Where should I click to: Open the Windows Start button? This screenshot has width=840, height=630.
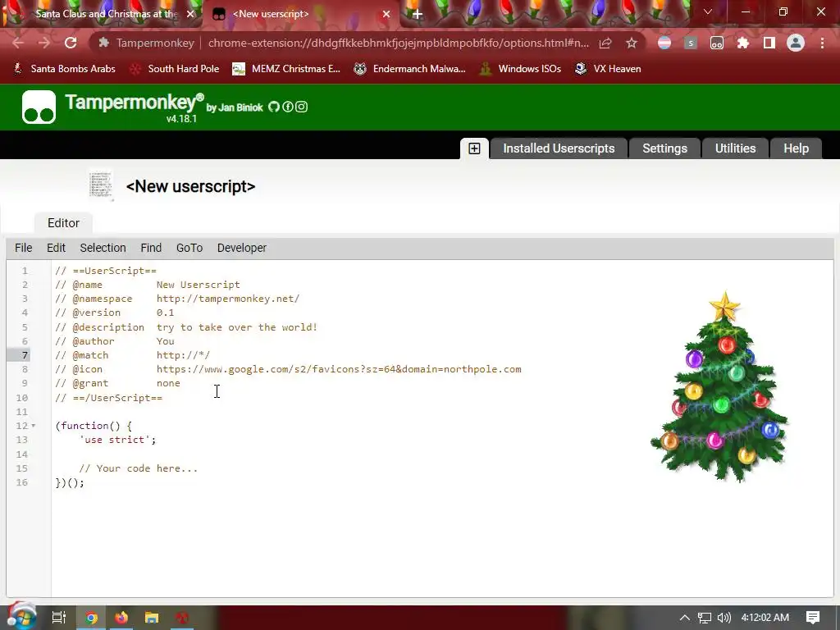[21, 616]
